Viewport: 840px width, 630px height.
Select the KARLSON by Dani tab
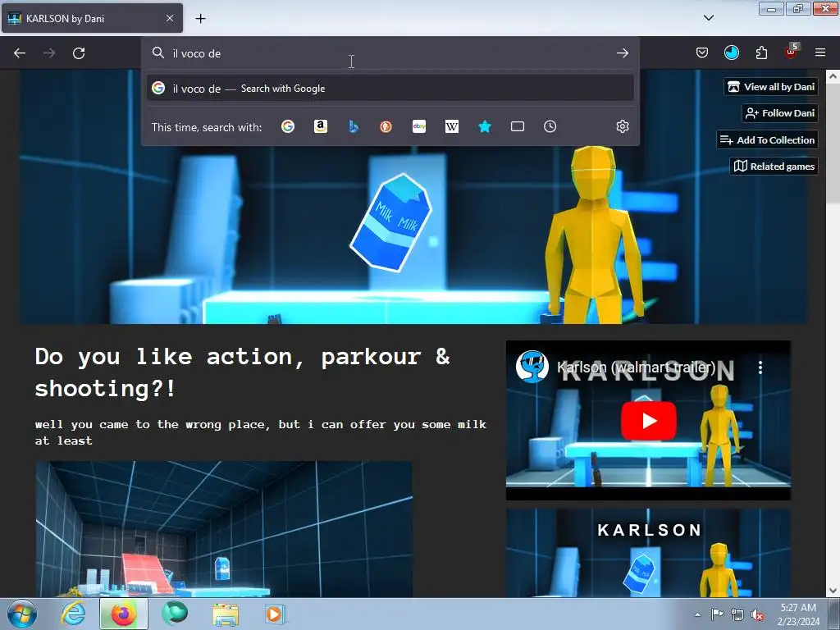(x=92, y=18)
